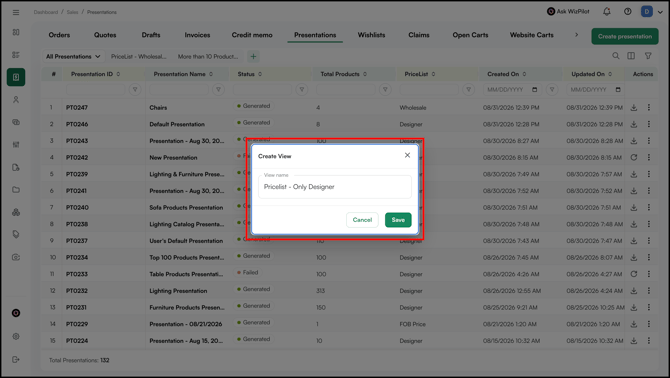The height and width of the screenshot is (378, 670).
Task: Download presentation PT0247
Action: click(x=634, y=108)
